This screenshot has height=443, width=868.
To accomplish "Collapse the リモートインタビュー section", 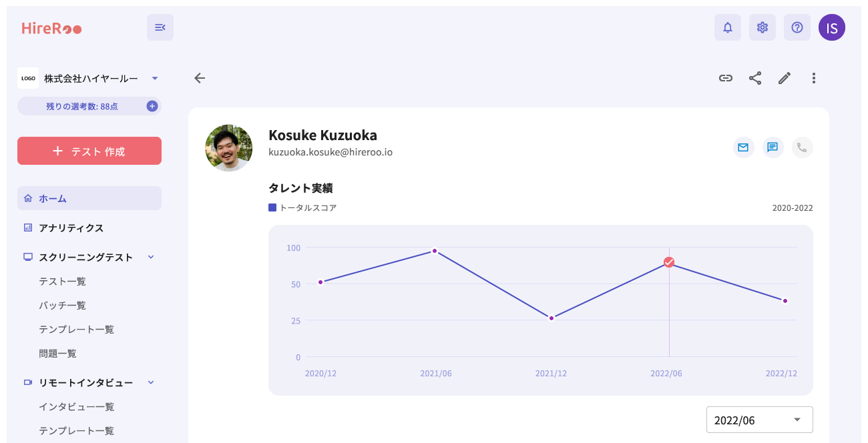I will [151, 382].
